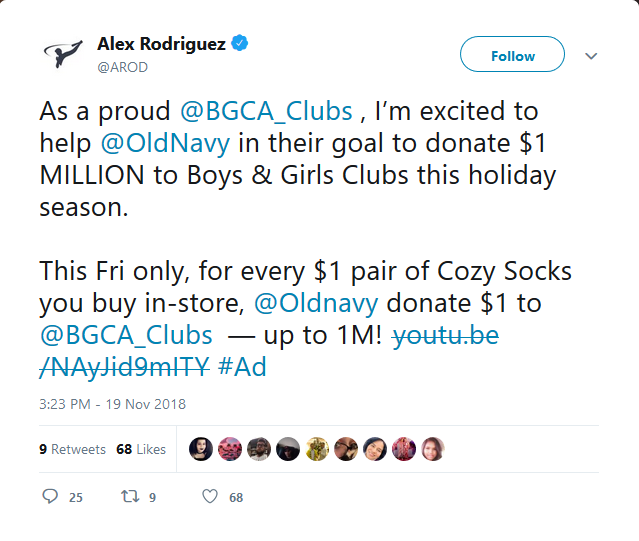Screen dimensions: 639x541
Task: Click Alex Rodriguez's profile avatar
Action: 64,56
